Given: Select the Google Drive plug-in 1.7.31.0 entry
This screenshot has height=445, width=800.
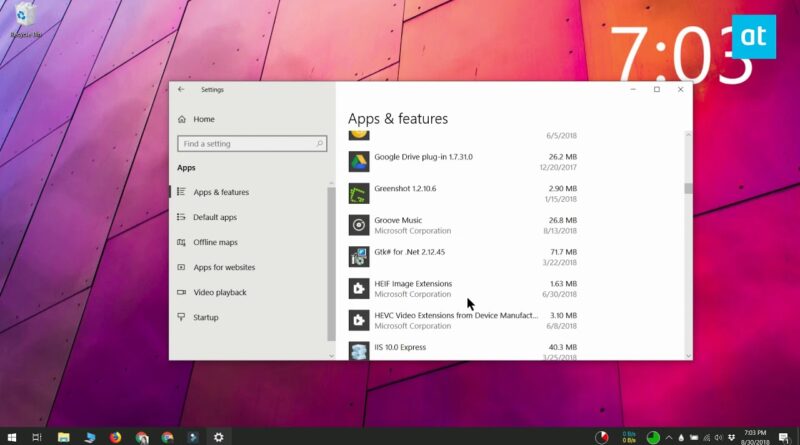Looking at the screenshot, I should (463, 162).
